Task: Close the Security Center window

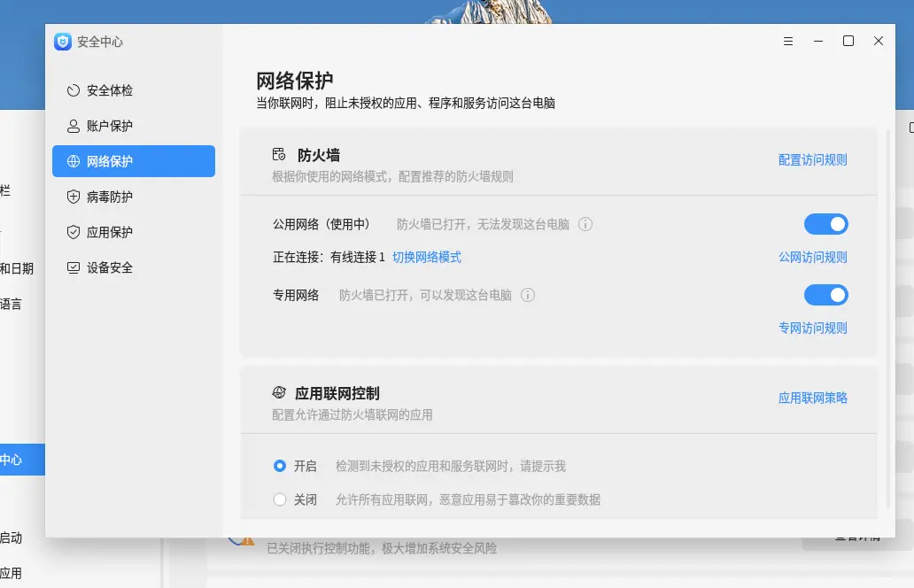Action: pyautogui.click(x=879, y=41)
